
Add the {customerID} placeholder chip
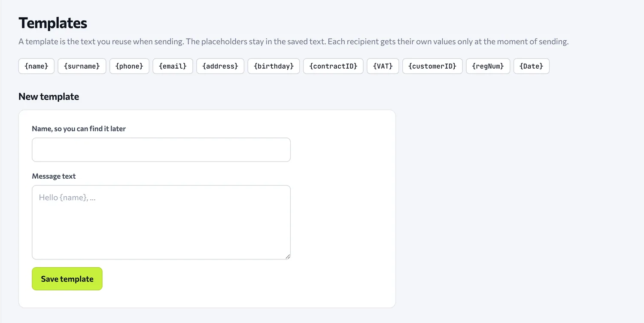pos(432,66)
